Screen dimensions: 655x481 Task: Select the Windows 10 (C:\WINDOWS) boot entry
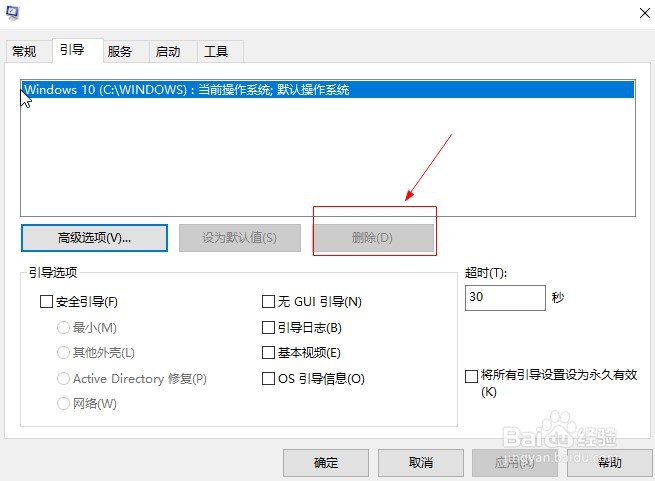point(328,89)
